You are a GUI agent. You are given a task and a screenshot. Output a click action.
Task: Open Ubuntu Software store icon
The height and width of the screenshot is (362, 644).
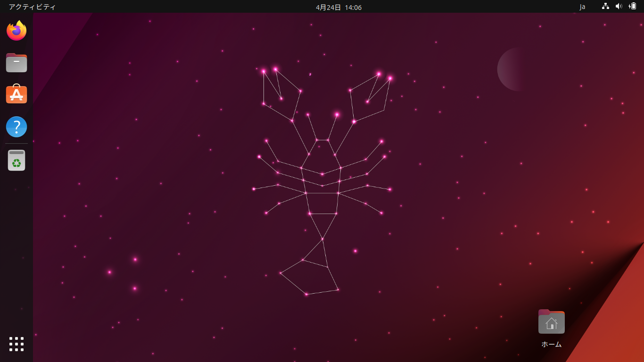(x=17, y=94)
